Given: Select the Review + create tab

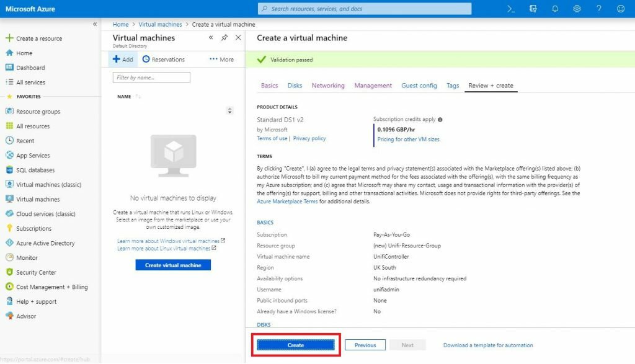Looking at the screenshot, I should click(x=491, y=86).
